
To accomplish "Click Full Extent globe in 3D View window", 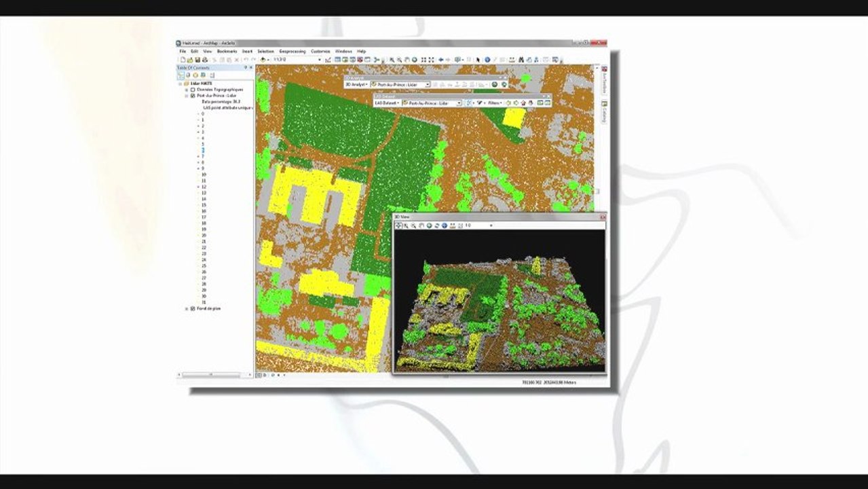I will click(429, 225).
